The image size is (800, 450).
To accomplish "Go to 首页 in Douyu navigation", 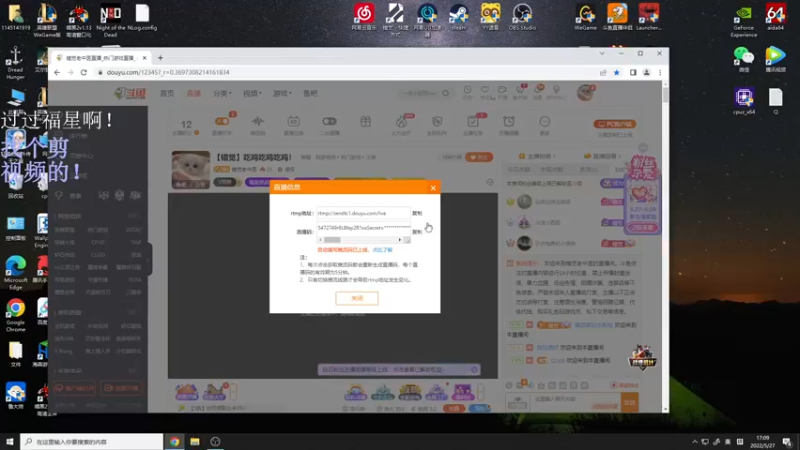I will coord(167,93).
